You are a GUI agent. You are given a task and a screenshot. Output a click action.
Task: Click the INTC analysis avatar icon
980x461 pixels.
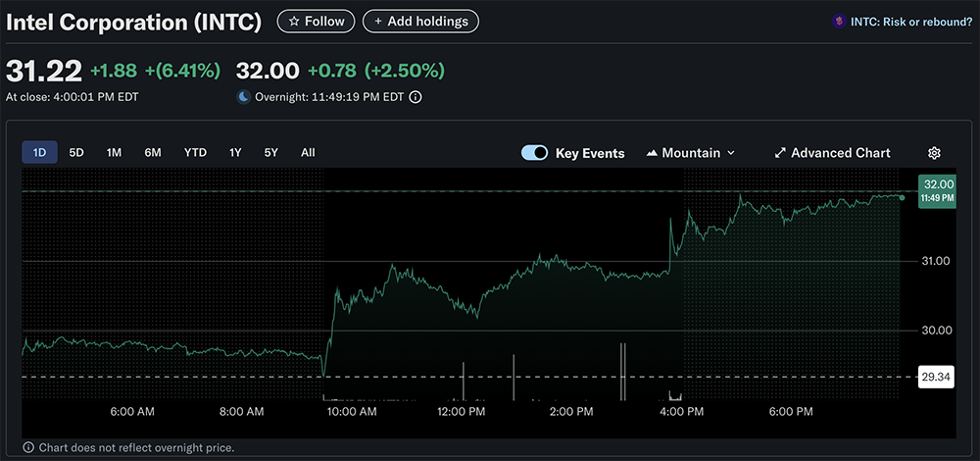click(x=838, y=22)
